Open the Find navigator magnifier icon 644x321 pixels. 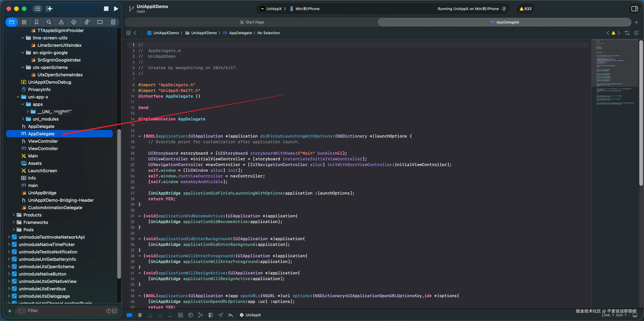(49, 22)
